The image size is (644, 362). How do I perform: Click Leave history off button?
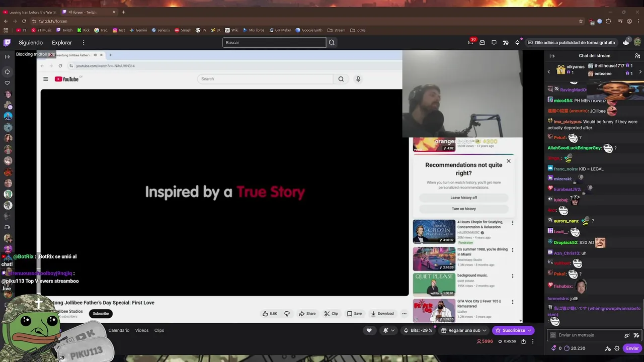coord(463,198)
